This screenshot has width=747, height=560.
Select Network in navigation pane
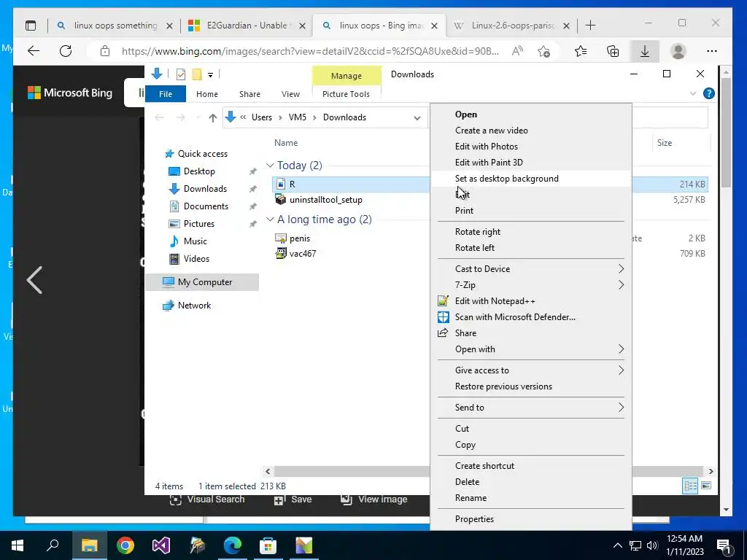[194, 306]
